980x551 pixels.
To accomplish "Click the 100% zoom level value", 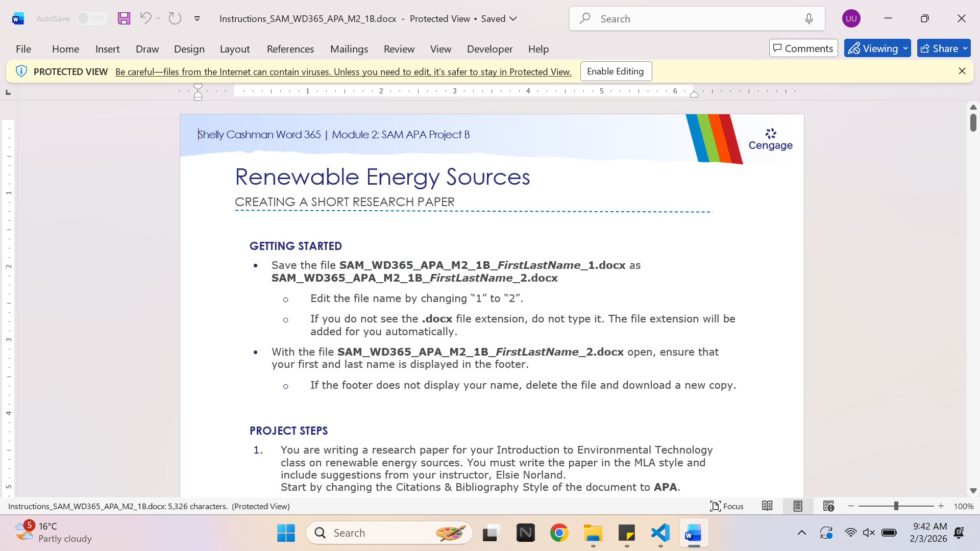I will click(964, 507).
